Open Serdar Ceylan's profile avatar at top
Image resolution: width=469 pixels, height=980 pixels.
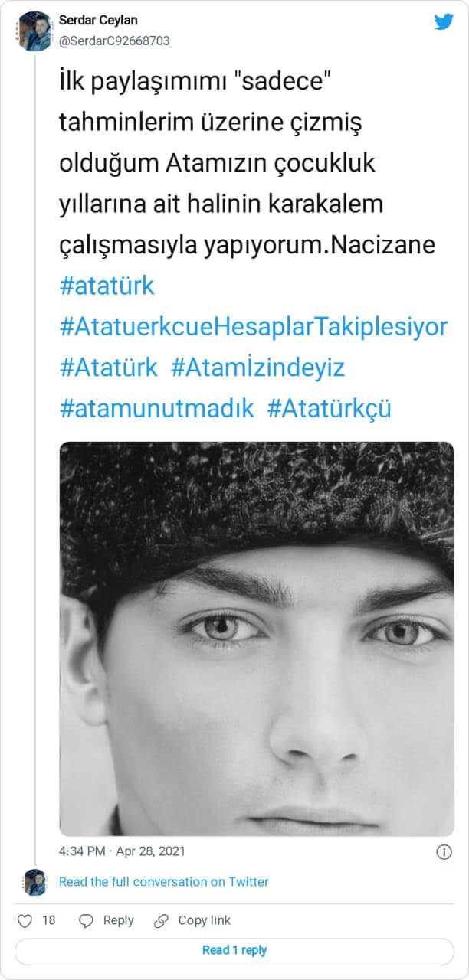pos(34,31)
